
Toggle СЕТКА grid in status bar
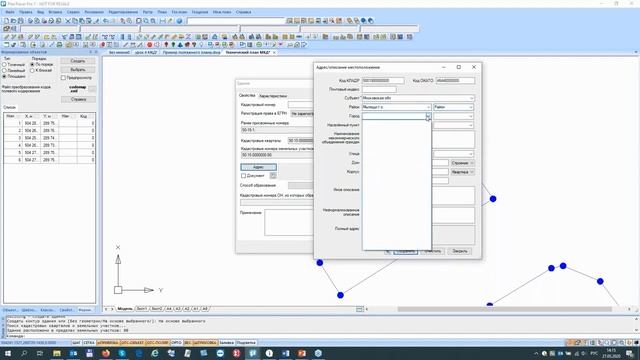click(89, 343)
